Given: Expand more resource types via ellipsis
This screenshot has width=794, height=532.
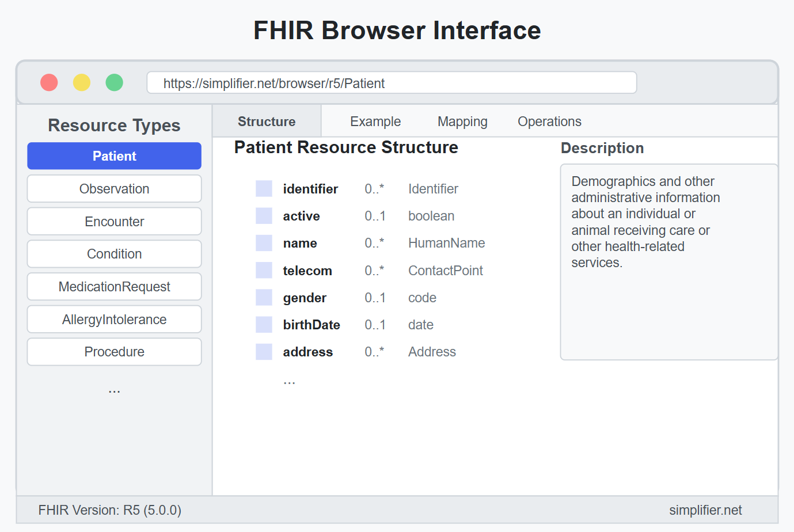Looking at the screenshot, I should coord(115,391).
